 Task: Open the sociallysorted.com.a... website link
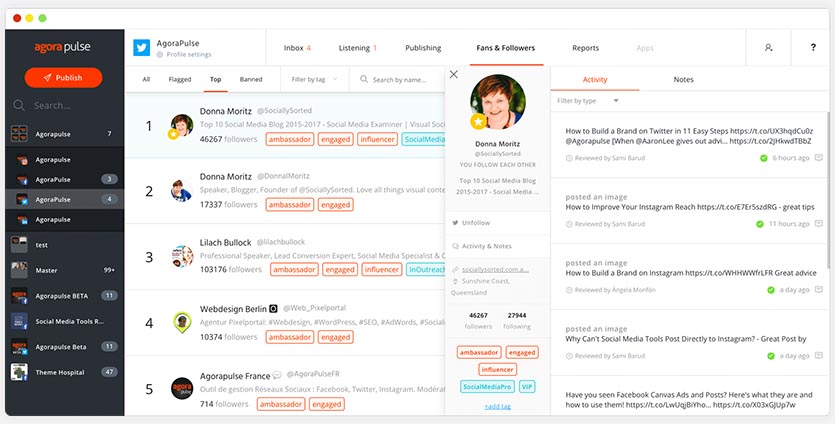pyautogui.click(x=495, y=270)
